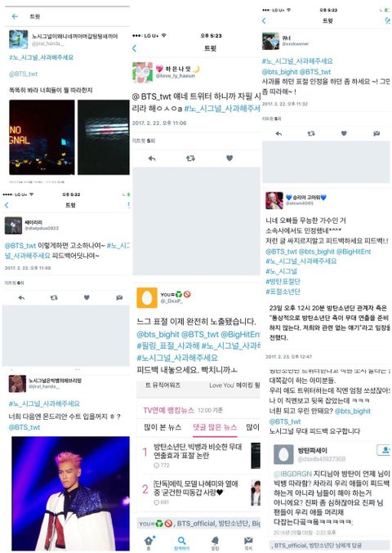Screen dimensions: 392x553
Task: Tap home icon in bottom navigation bar
Action: 149,541
